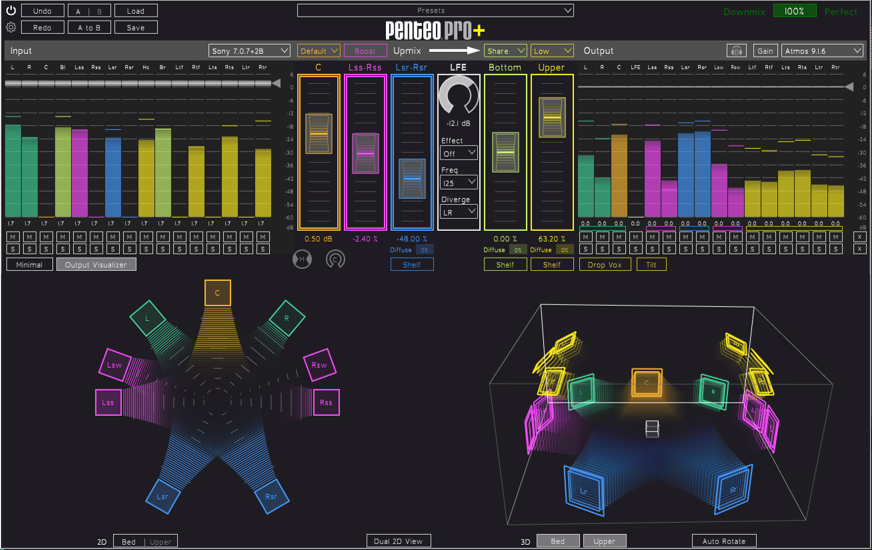Toggle the A | B comparison button

coord(89,11)
